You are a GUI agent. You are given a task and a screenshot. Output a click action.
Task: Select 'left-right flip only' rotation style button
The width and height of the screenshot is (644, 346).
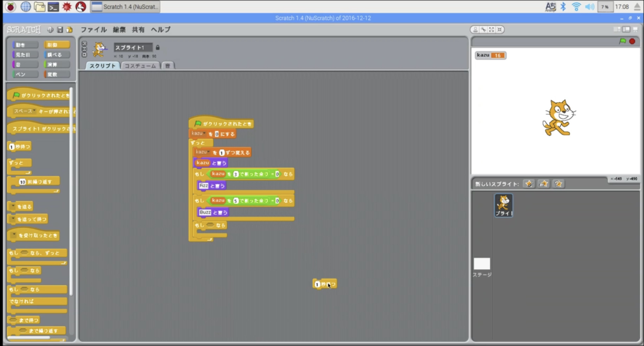click(85, 49)
